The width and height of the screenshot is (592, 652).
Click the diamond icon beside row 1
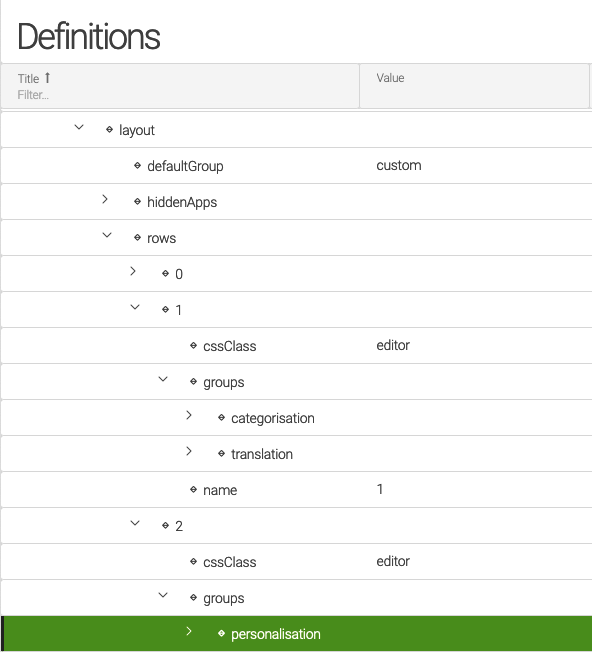point(165,309)
